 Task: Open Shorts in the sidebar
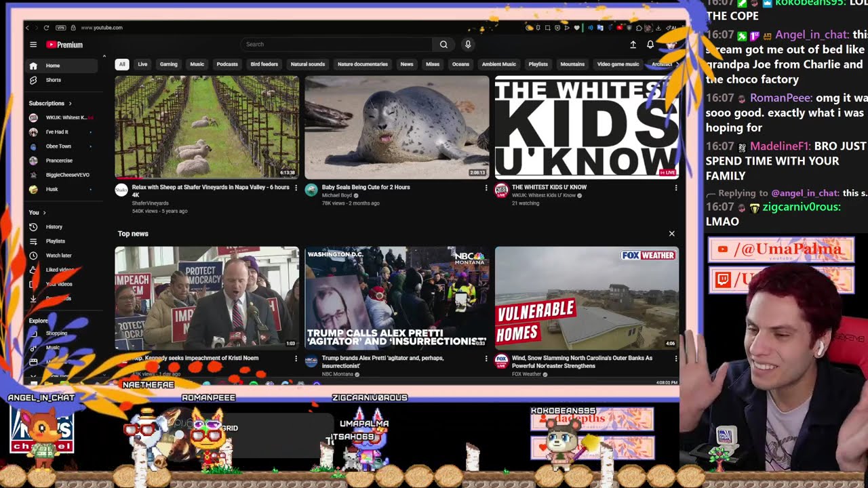click(x=62, y=80)
